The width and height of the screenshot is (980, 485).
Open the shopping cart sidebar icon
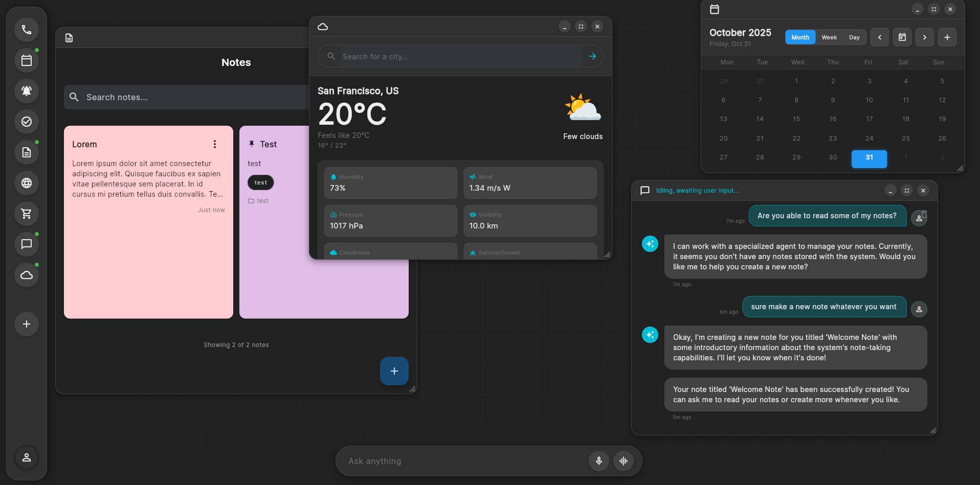(x=27, y=214)
